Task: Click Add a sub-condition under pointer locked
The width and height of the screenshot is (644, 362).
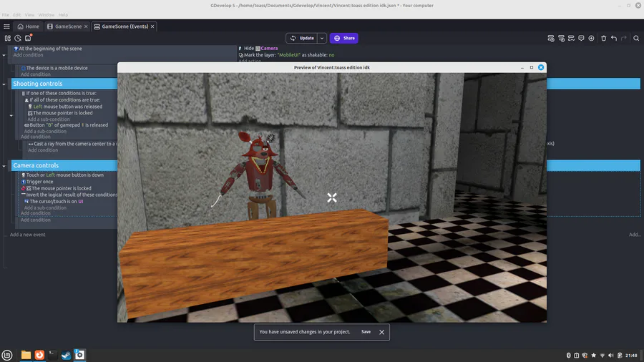Action: (49, 119)
